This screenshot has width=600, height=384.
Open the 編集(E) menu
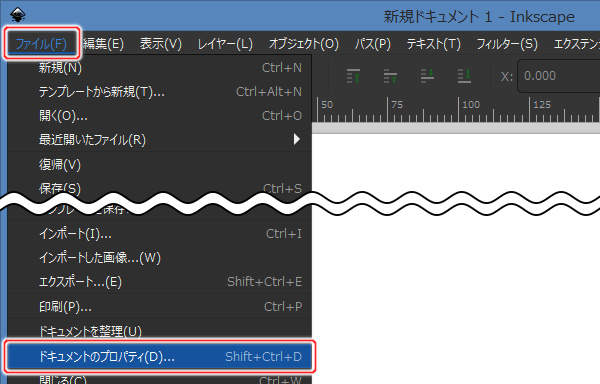(103, 44)
